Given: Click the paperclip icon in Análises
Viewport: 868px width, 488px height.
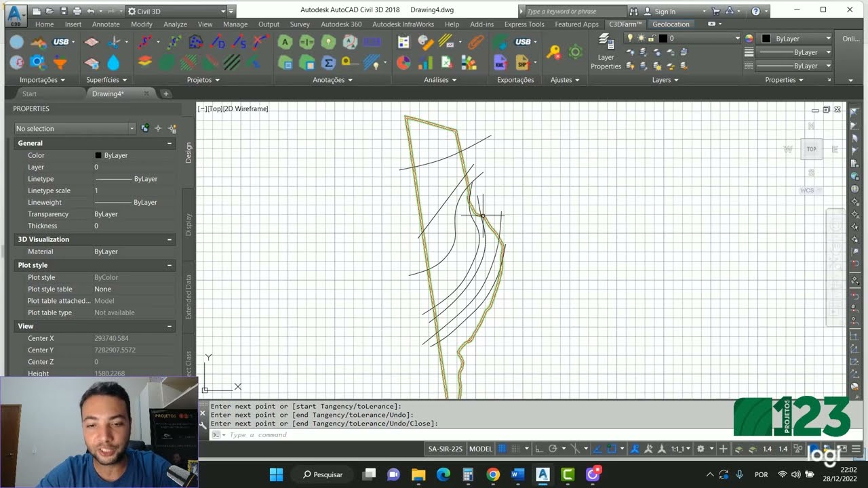Looking at the screenshot, I should coord(476,42).
